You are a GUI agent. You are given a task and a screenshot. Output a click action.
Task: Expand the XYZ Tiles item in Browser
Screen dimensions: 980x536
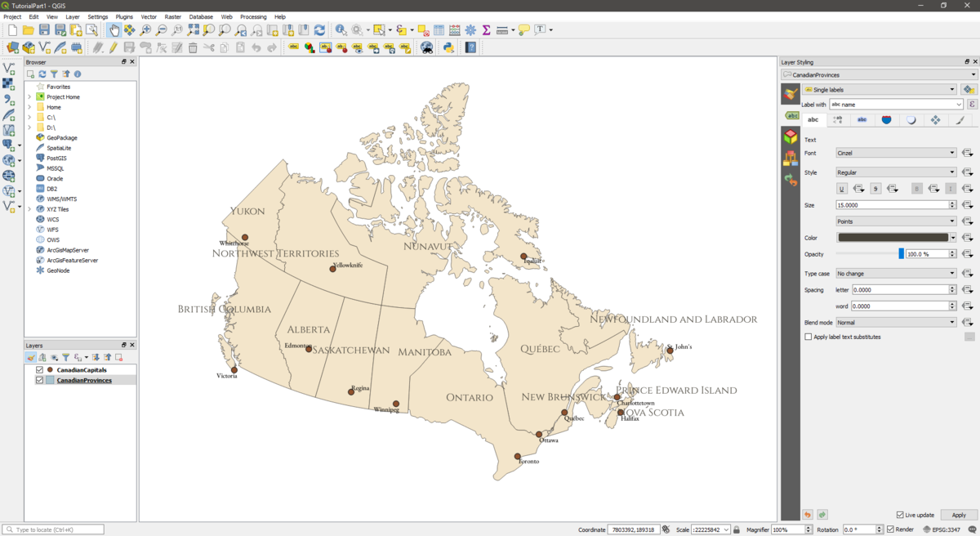29,208
